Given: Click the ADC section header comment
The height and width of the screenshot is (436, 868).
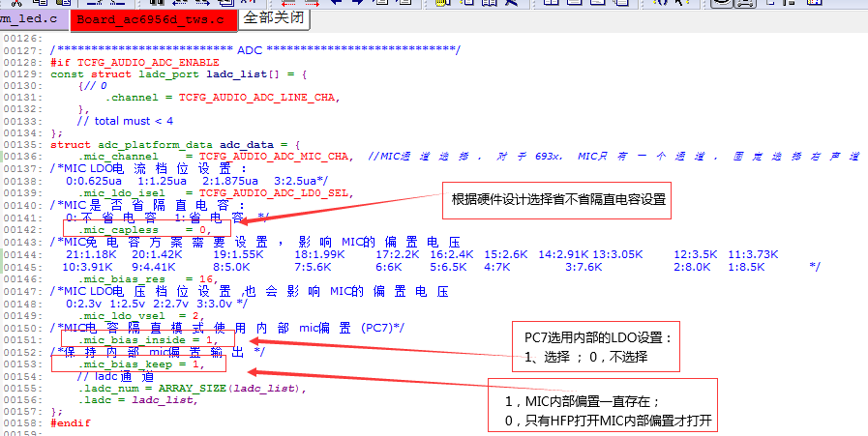Looking at the screenshot, I should coord(254,50).
